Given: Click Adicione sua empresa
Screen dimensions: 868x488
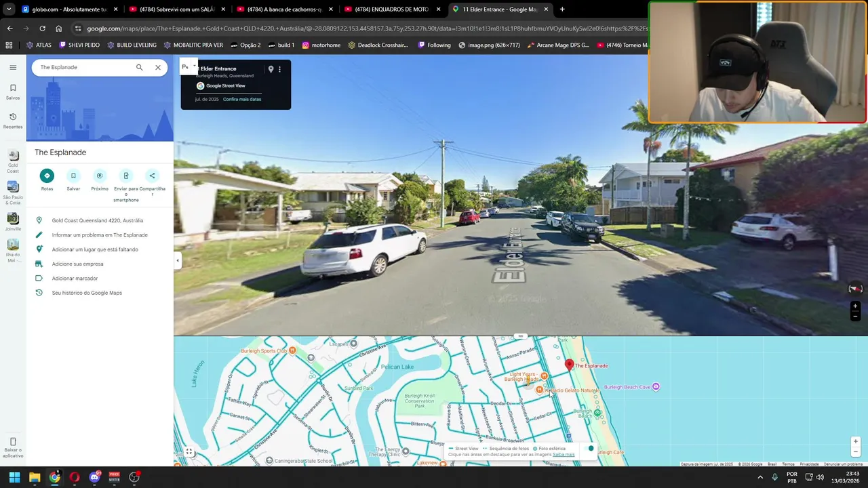Looking at the screenshot, I should pos(77,264).
